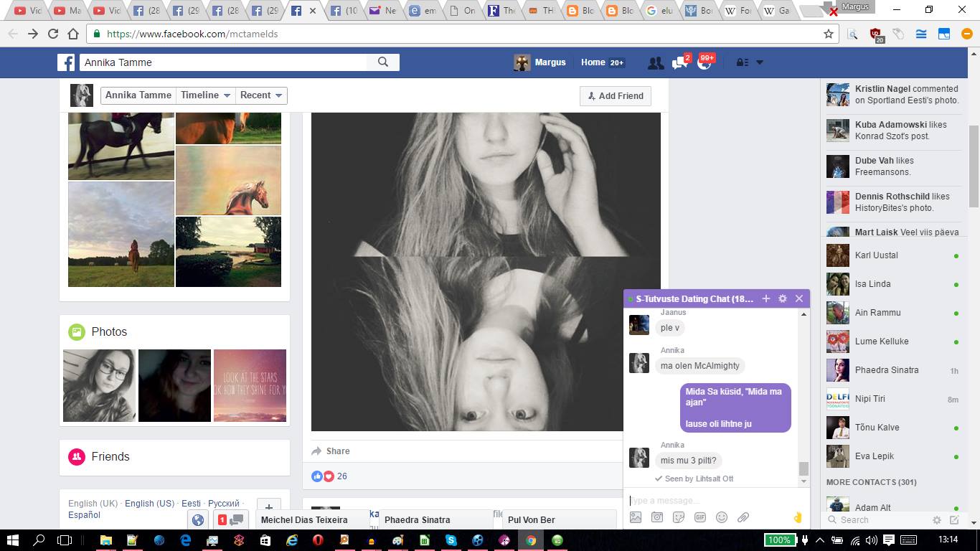Click Share under the photo

click(331, 451)
